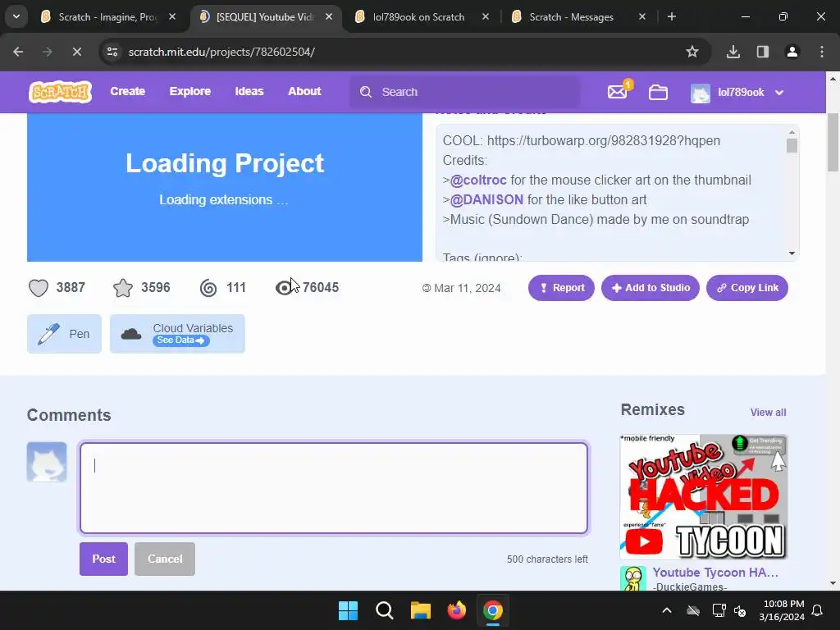Screen dimensions: 840x630
Task: Click notes box scroll-down arrow
Action: coord(792,253)
